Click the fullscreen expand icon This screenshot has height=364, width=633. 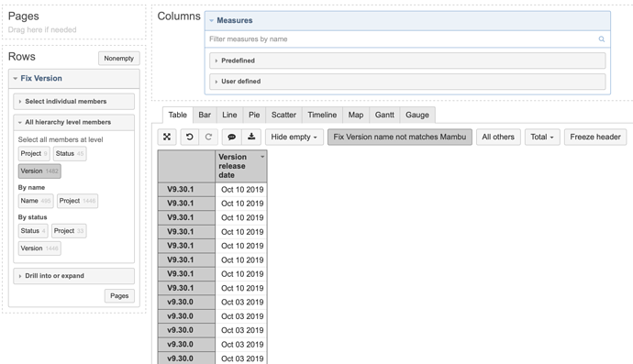point(167,137)
